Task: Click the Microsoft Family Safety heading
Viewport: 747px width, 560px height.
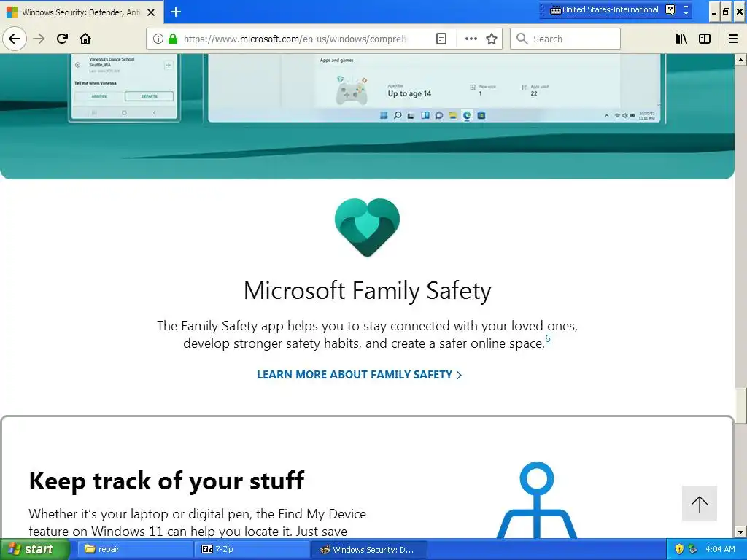Action: tap(368, 290)
